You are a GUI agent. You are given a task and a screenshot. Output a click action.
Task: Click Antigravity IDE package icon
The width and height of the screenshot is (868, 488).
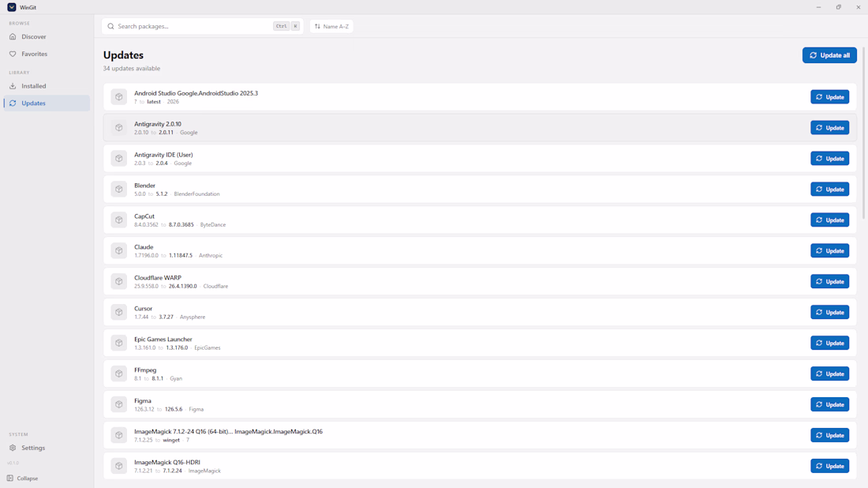click(119, 159)
